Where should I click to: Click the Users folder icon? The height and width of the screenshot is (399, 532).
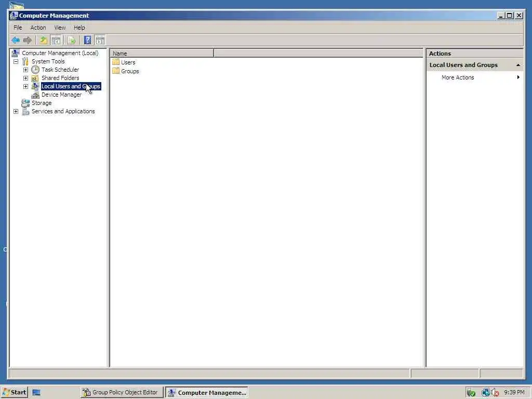(116, 62)
